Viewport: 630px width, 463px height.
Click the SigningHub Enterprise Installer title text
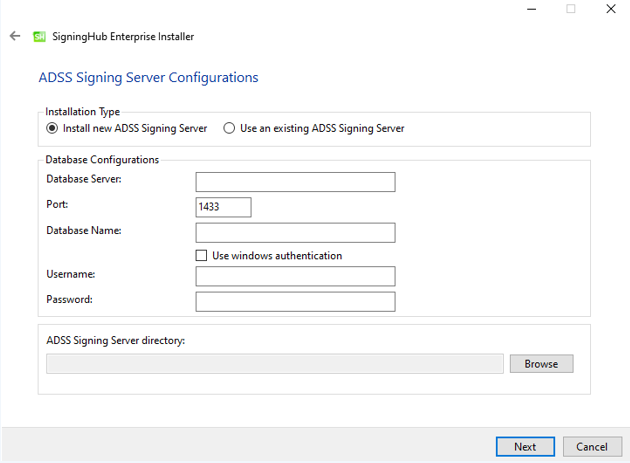123,37
